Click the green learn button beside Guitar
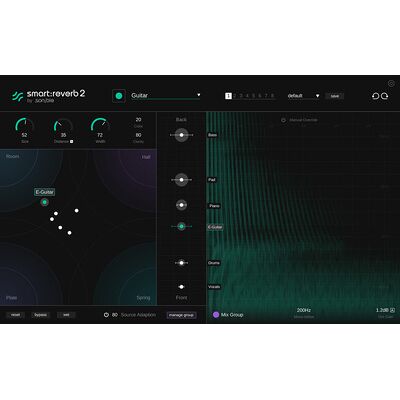The image size is (400, 400). click(119, 96)
